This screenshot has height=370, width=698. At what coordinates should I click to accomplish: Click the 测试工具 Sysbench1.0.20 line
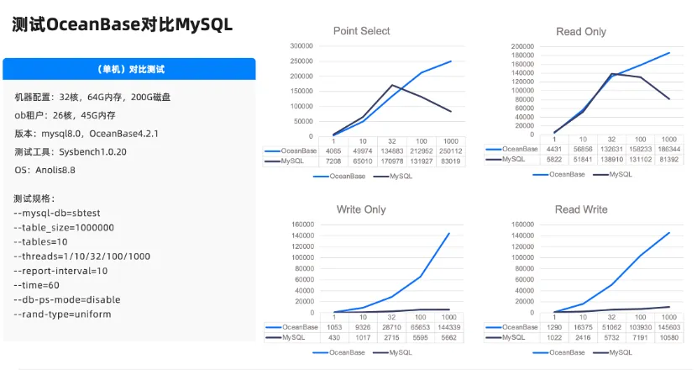[x=70, y=152]
